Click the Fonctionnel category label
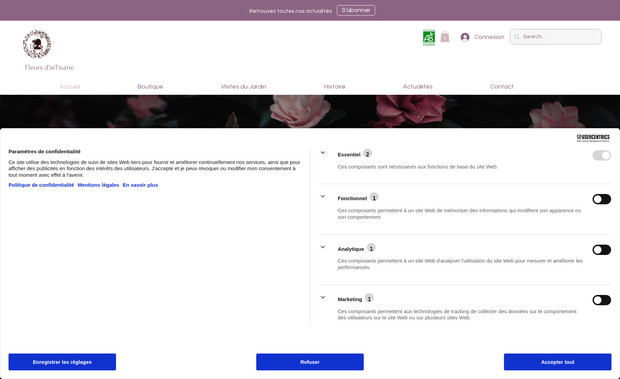Screen dimensions: 620x379 coord(352,198)
